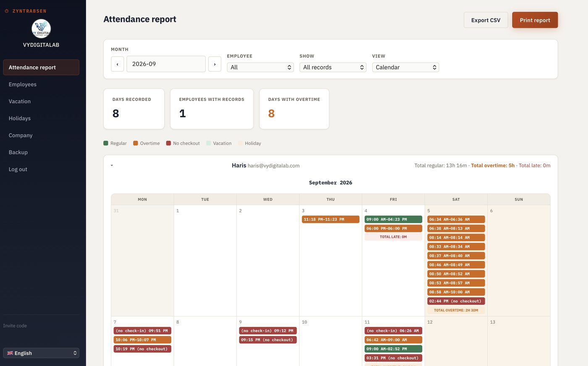Click the Total late: 0M label on Friday 4

393,237
